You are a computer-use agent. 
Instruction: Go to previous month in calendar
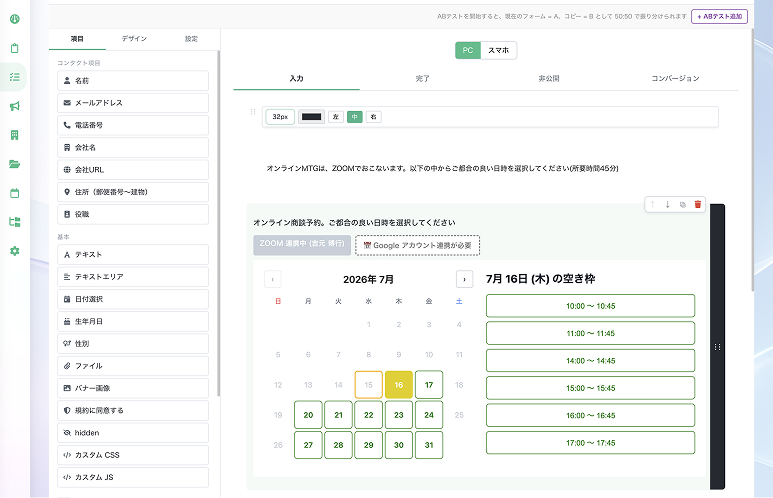click(273, 279)
